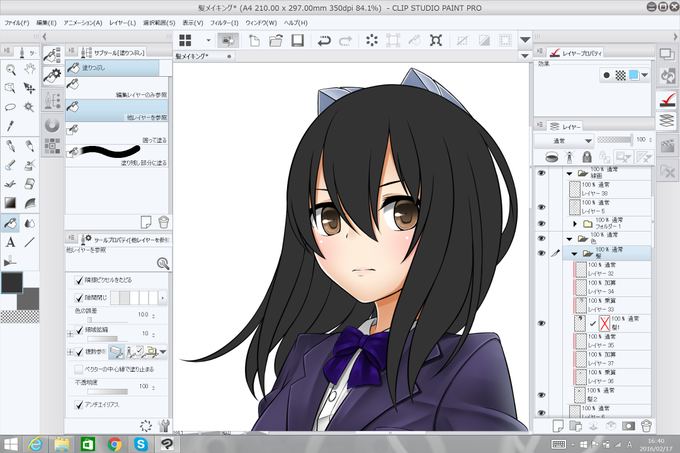Open the layer color dropdown arrow in Layer Property
The image size is (680, 453).
click(x=645, y=75)
